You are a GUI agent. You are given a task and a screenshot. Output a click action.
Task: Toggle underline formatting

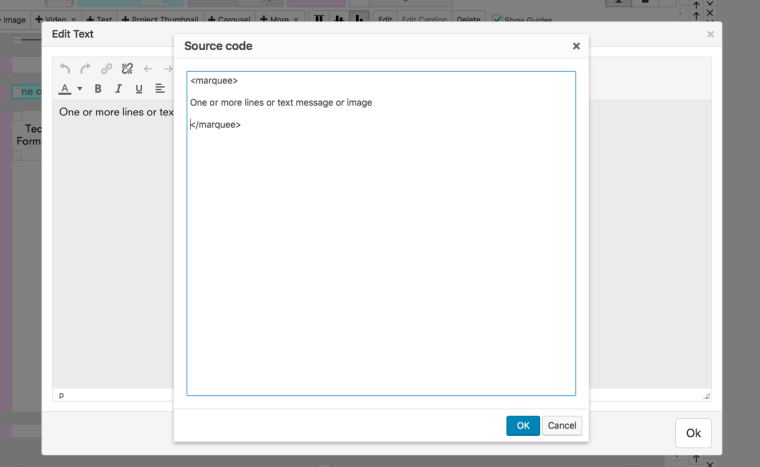139,89
